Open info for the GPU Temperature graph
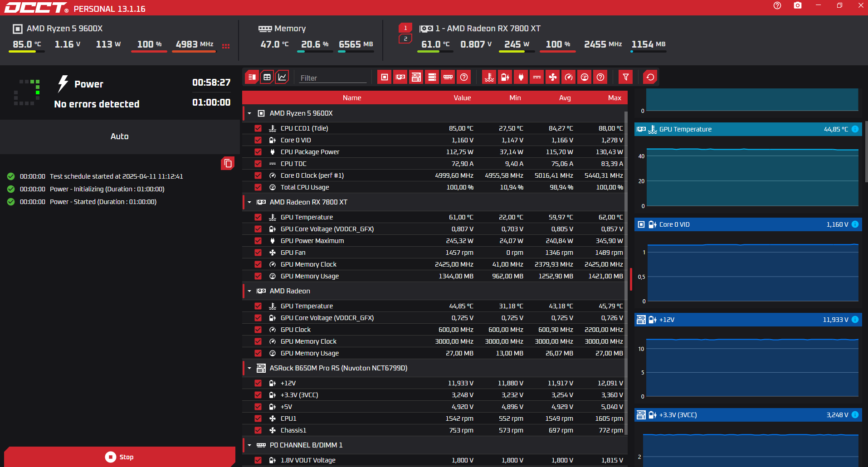Viewport: 868px width, 467px height. tap(855, 129)
